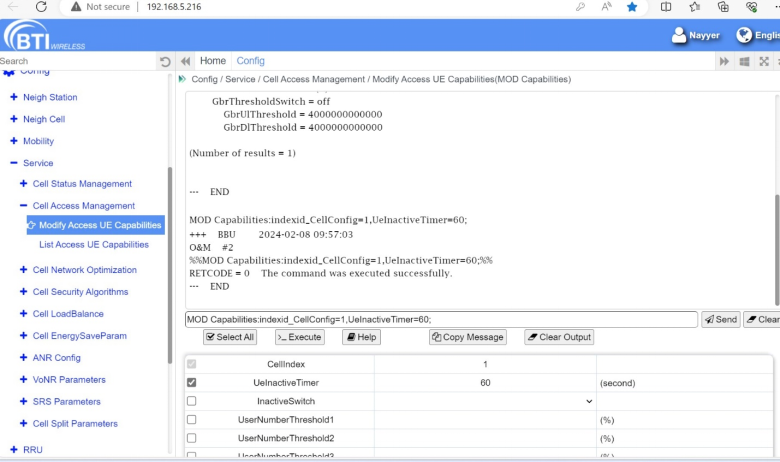Enable the InactiveSwitch checkbox
The image size is (780, 462).
click(x=192, y=401)
